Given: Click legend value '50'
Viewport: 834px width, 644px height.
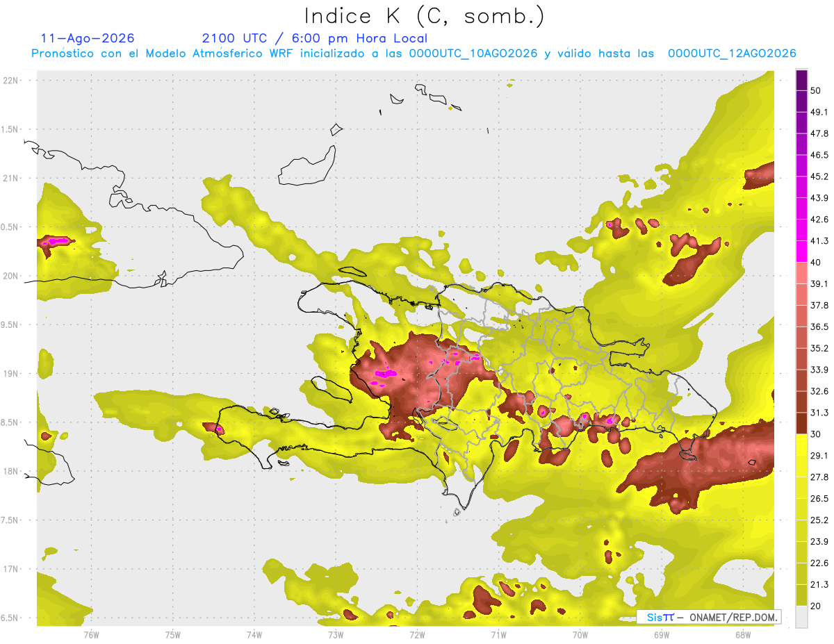Looking at the screenshot, I should click(x=815, y=90).
